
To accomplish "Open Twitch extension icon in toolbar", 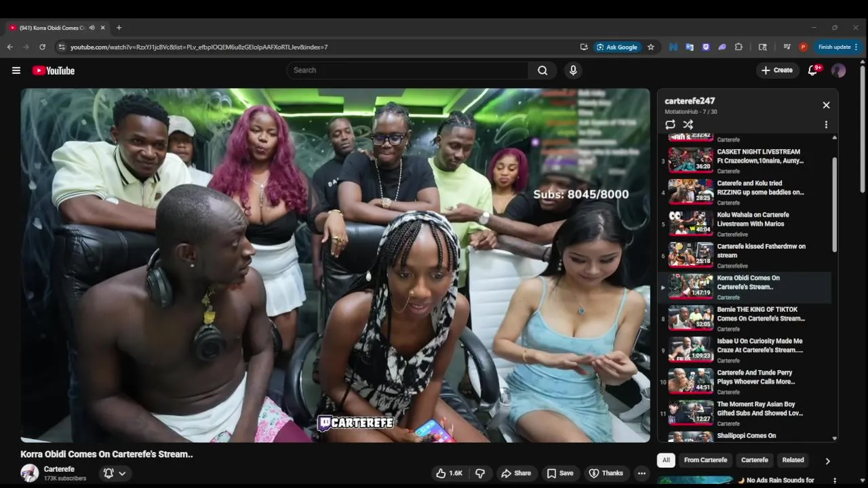I will (x=706, y=47).
